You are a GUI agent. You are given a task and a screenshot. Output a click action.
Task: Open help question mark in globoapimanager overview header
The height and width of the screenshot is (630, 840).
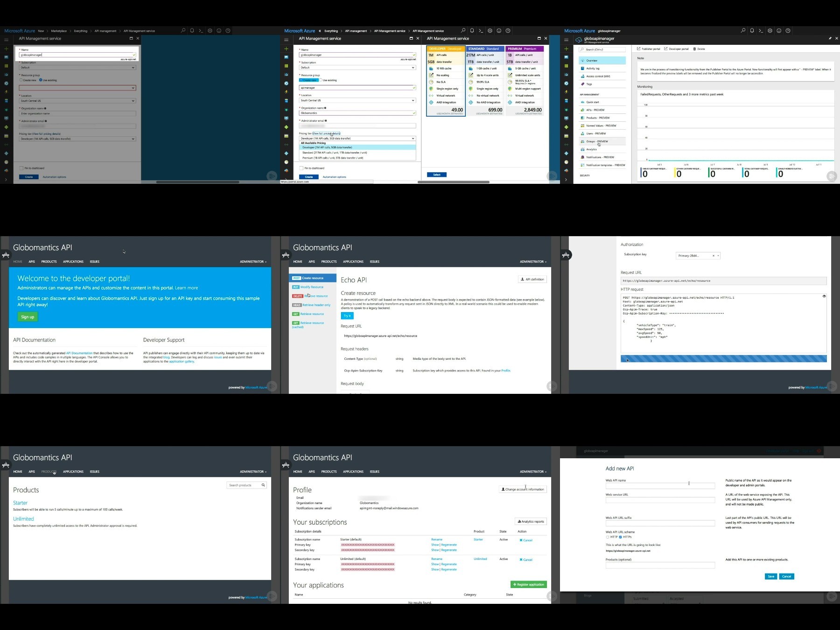coord(788,31)
